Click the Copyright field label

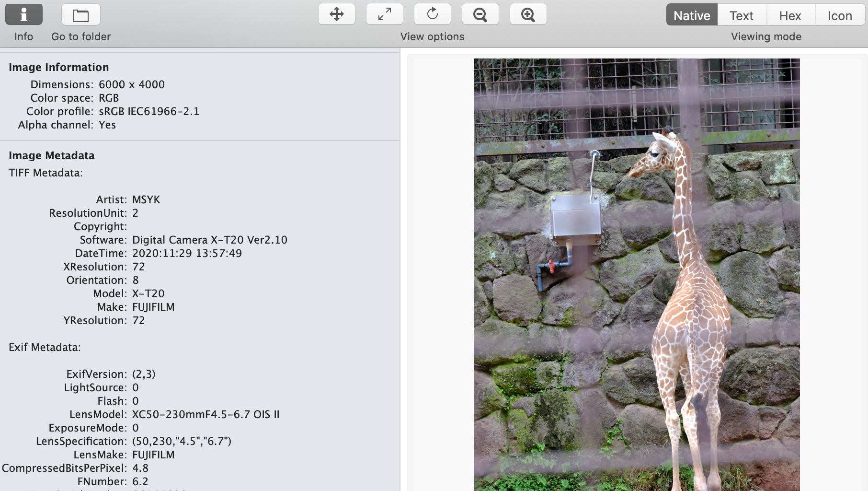click(x=101, y=226)
